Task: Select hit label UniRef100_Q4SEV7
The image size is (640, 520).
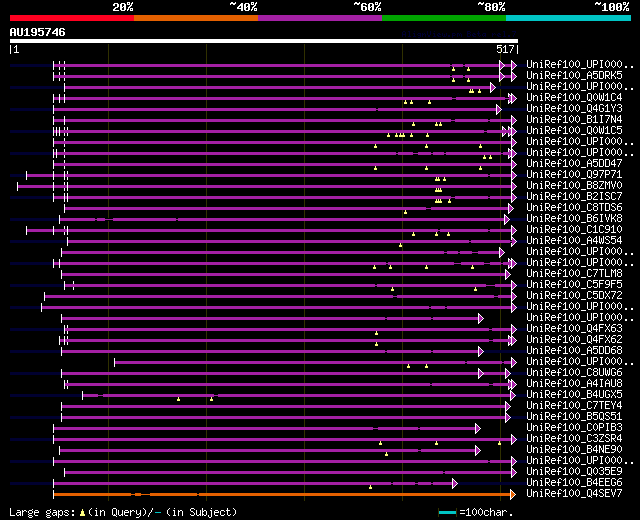Action: click(x=574, y=494)
